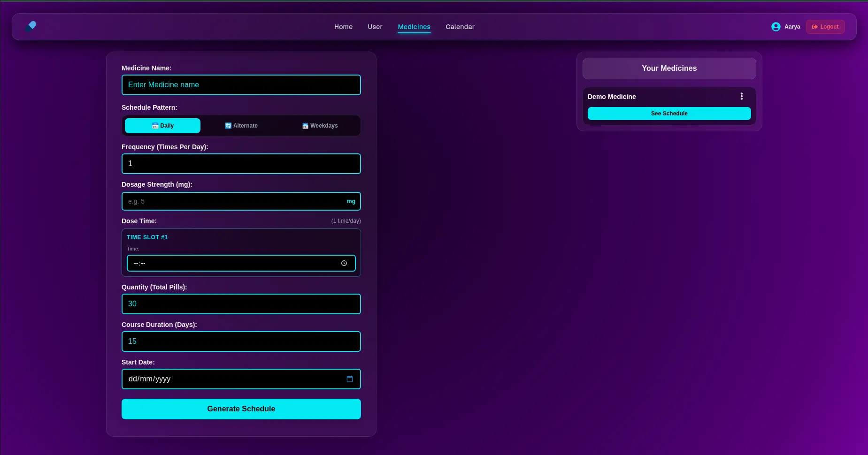Click the (1 time/day) indicator text
The height and width of the screenshot is (455, 868).
pyautogui.click(x=346, y=221)
